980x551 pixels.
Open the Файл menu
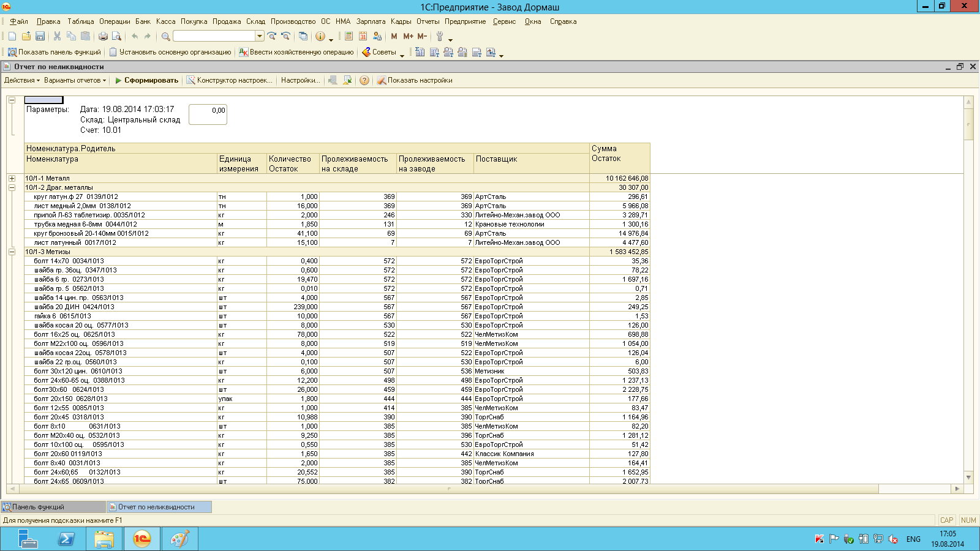19,21
